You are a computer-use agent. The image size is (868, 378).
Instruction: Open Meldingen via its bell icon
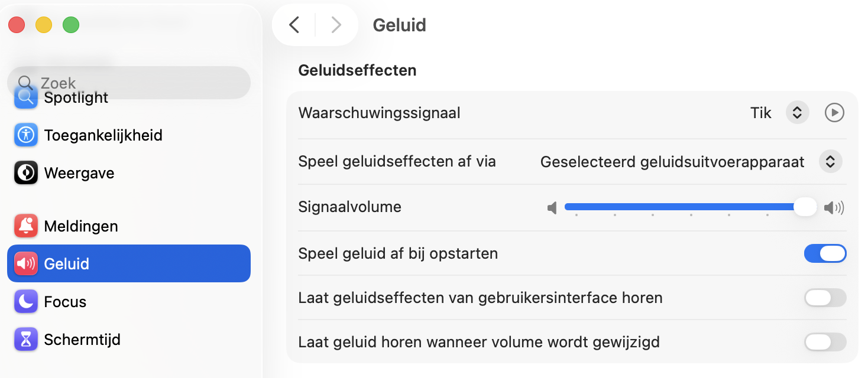(x=25, y=226)
